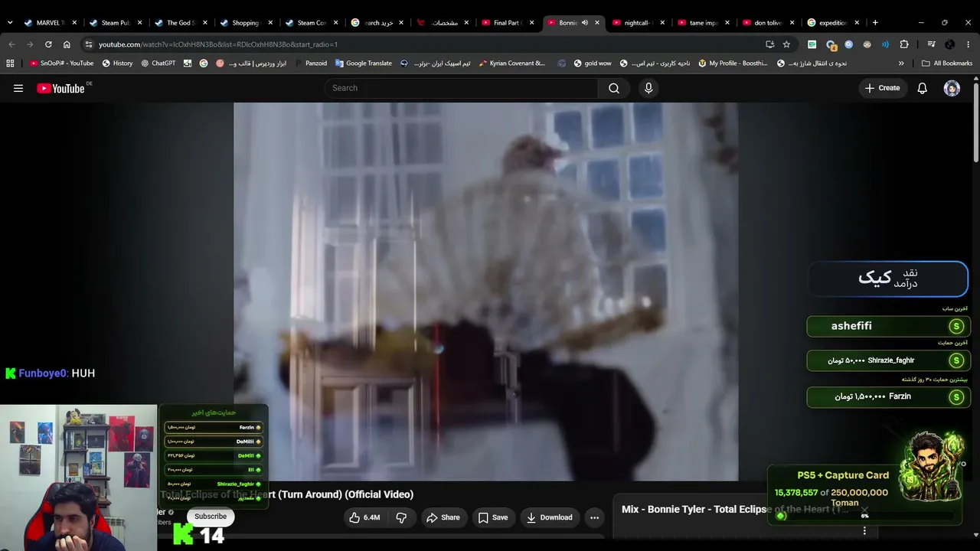Open the YouTube guide hamburger menu
The image size is (980, 551).
[18, 88]
